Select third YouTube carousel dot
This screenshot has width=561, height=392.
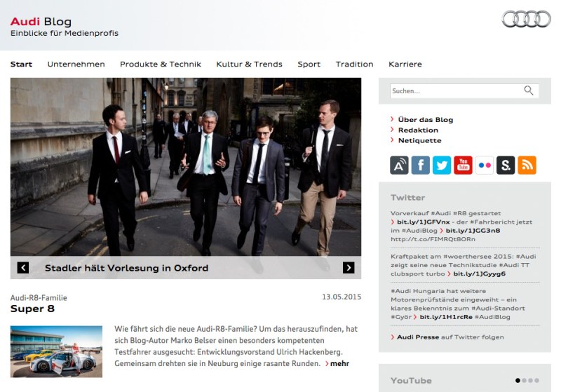point(530,381)
